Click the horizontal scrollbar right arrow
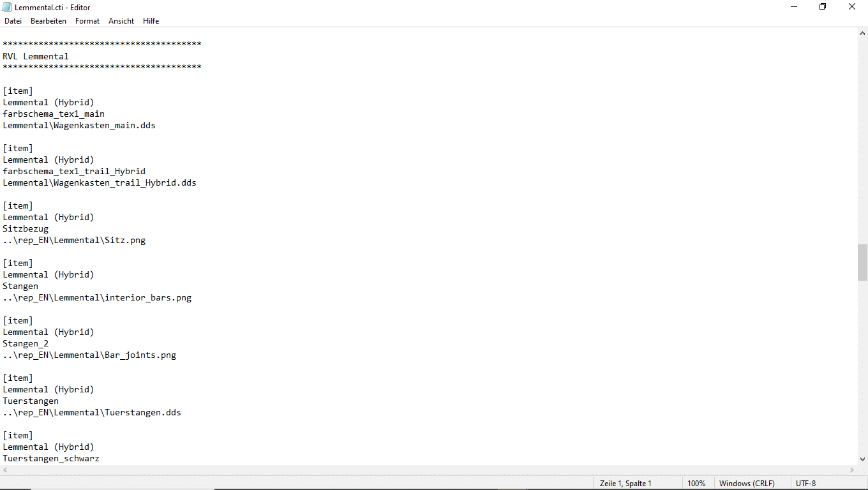The image size is (868, 490). point(851,470)
